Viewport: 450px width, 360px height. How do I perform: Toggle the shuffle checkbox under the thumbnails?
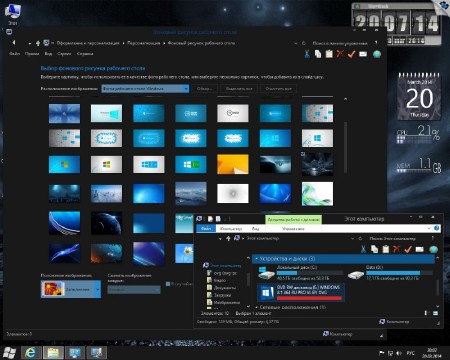(x=168, y=284)
